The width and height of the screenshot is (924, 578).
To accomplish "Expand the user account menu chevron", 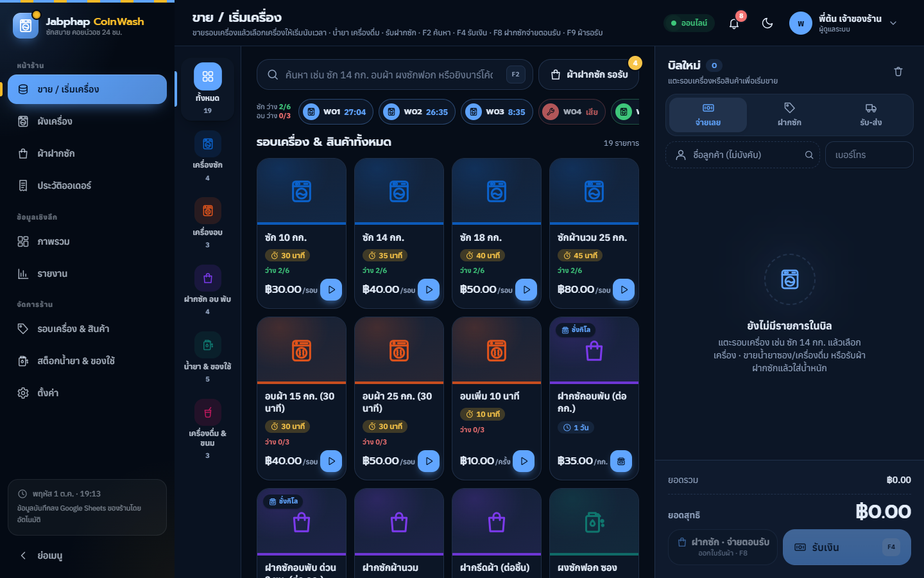I will (x=893, y=23).
